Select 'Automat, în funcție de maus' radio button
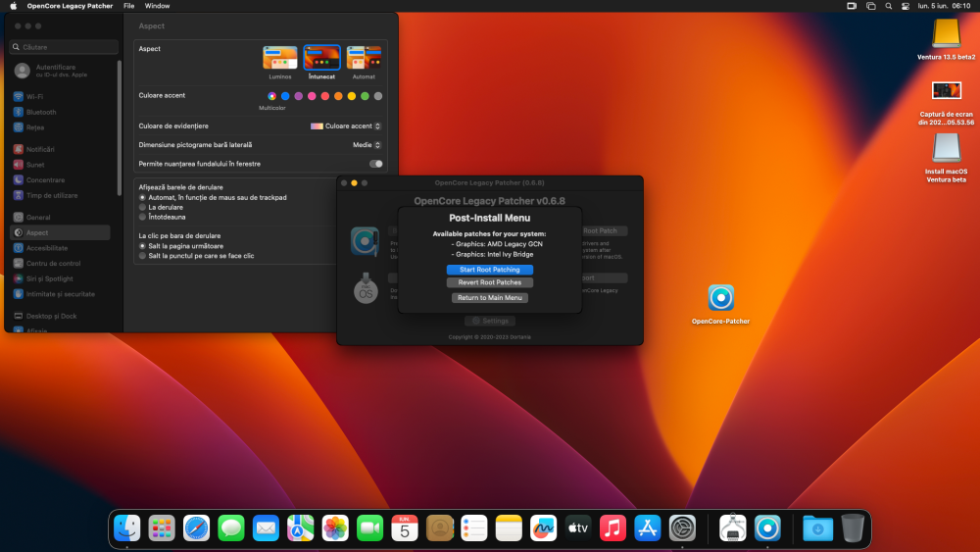 tap(142, 197)
